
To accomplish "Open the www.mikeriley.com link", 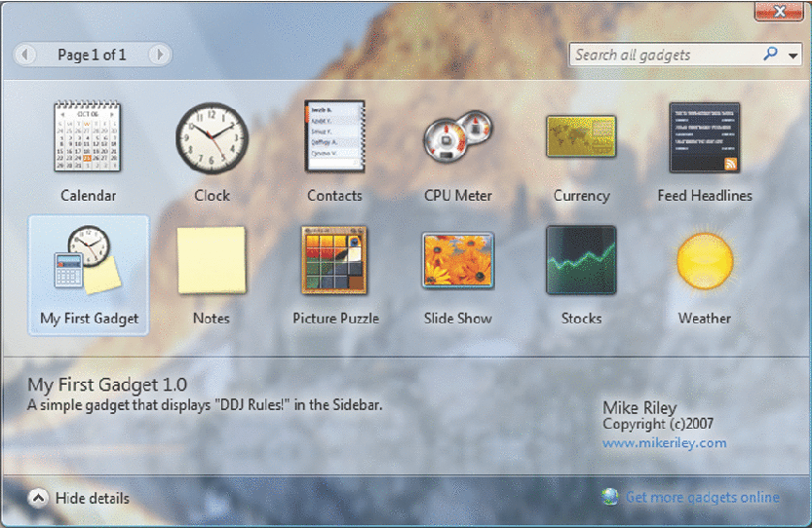I will pos(664,442).
